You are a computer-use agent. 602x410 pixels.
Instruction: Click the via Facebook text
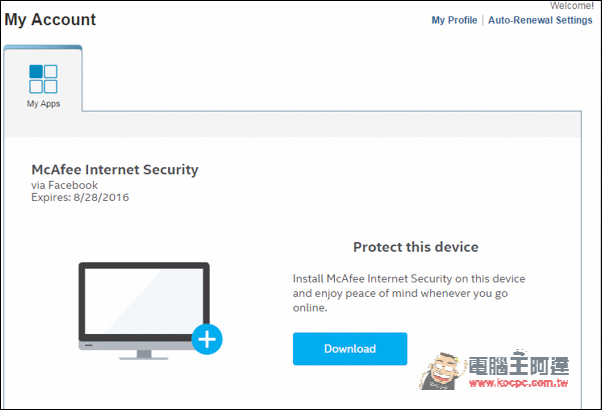[x=64, y=185]
